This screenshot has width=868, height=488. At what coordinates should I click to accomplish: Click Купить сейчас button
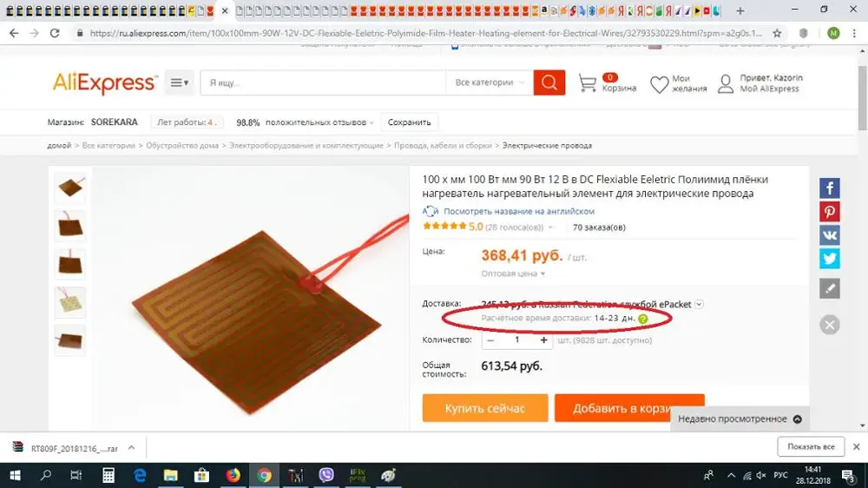[485, 408]
